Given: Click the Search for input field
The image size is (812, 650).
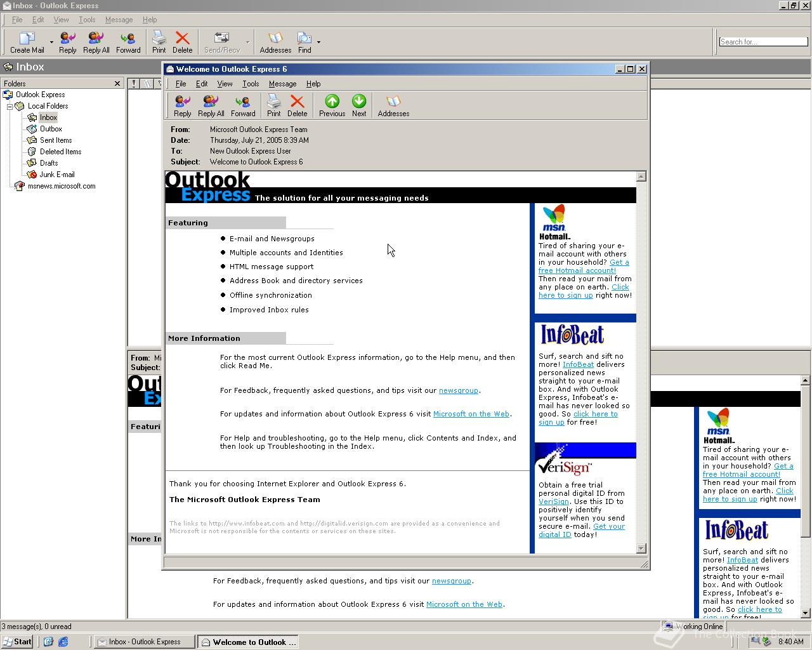Looking at the screenshot, I should click(763, 42).
